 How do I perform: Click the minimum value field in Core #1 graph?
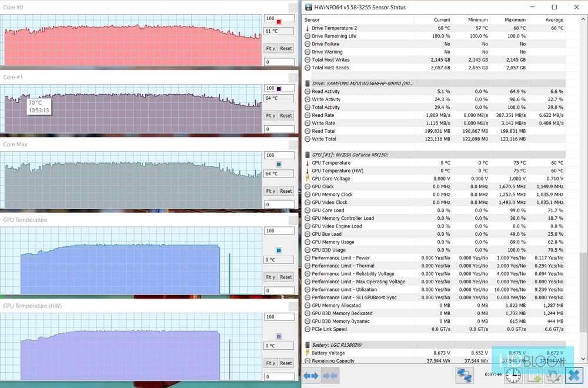pos(278,129)
